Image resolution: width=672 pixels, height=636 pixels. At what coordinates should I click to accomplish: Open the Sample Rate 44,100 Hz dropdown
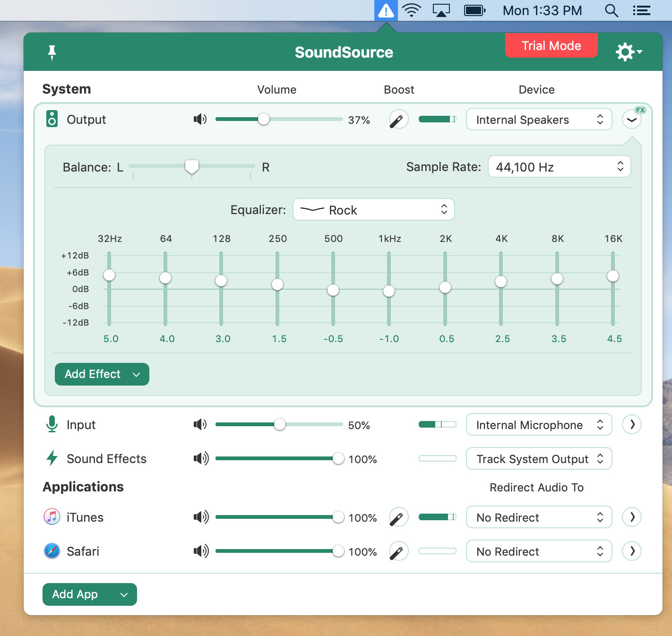point(560,167)
